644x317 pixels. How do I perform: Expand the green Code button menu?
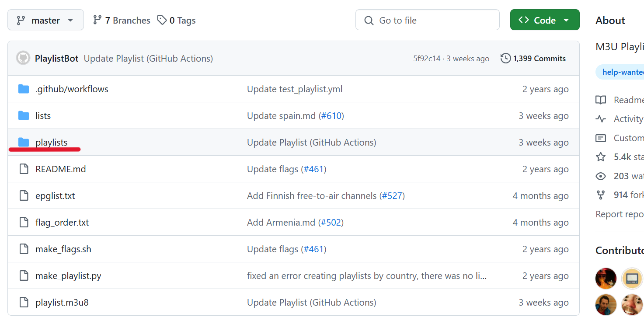544,20
